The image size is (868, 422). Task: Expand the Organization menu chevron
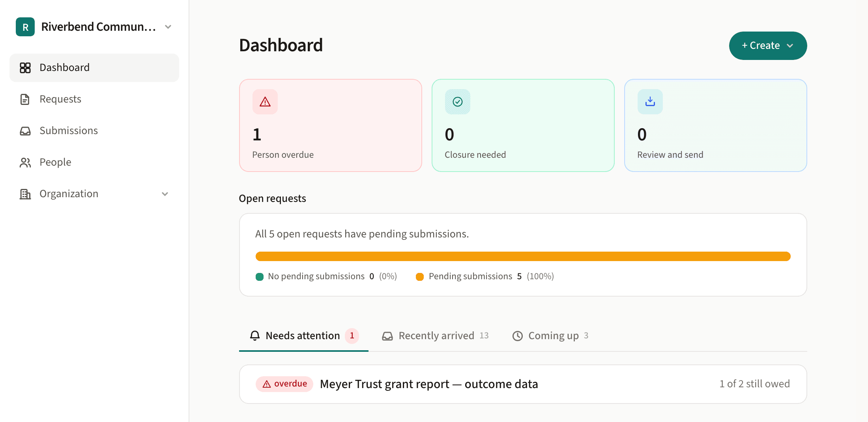(x=165, y=194)
